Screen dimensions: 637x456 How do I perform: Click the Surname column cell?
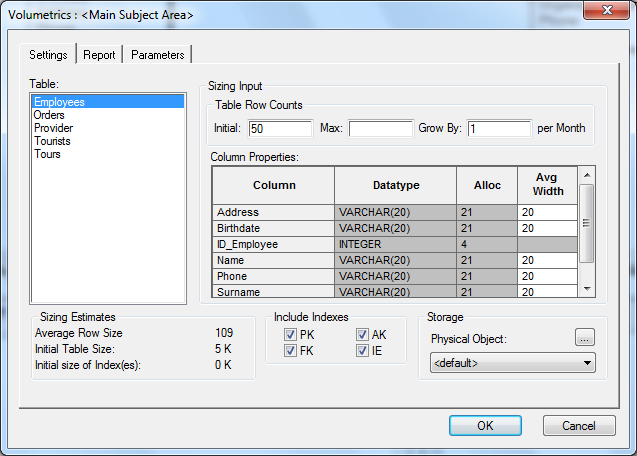(273, 291)
